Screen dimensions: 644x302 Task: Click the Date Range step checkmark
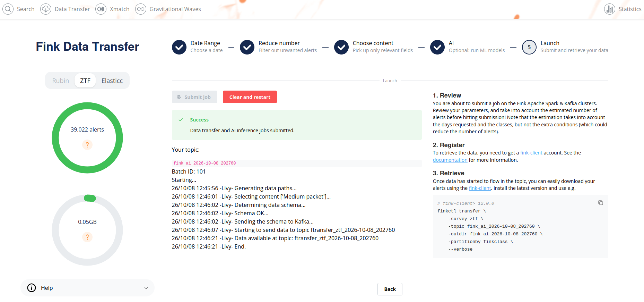pos(179,47)
